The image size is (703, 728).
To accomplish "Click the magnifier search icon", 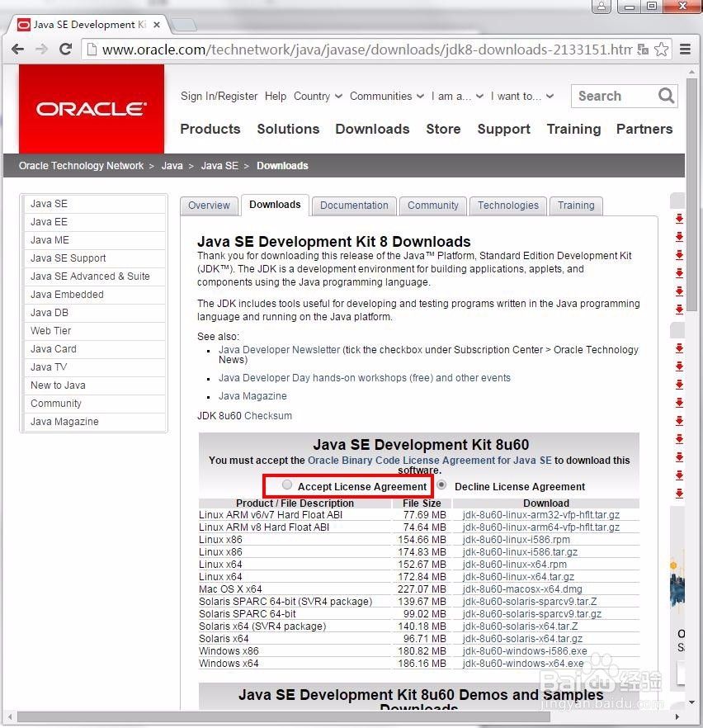I will [x=666, y=96].
